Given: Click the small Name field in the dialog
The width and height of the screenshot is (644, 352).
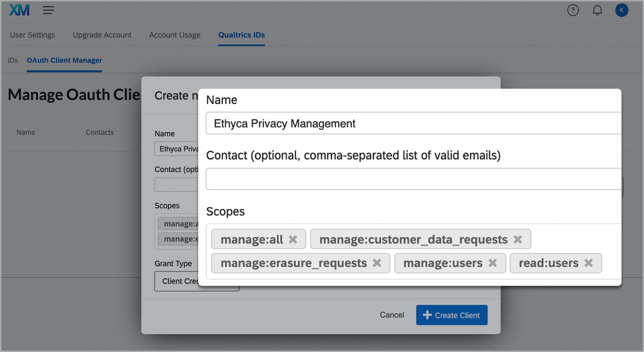Looking at the screenshot, I should point(176,149).
